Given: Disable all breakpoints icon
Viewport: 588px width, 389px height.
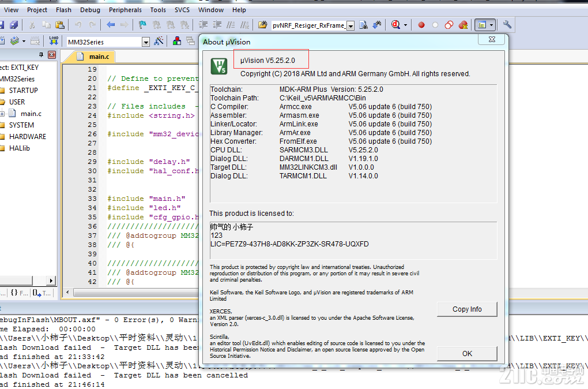Looking at the screenshot, I should click(x=449, y=25).
